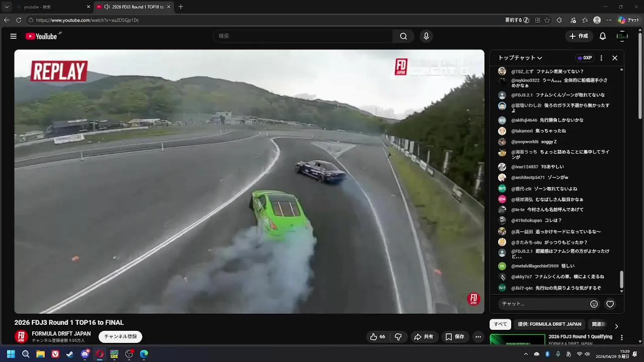644x362 pixels.
Task: Click the browser address bar URL
Action: coord(88,20)
